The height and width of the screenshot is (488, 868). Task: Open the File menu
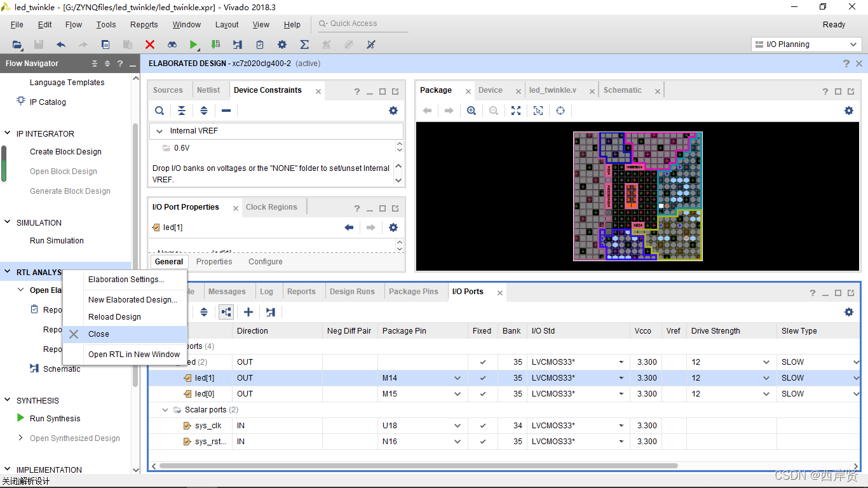pos(17,25)
